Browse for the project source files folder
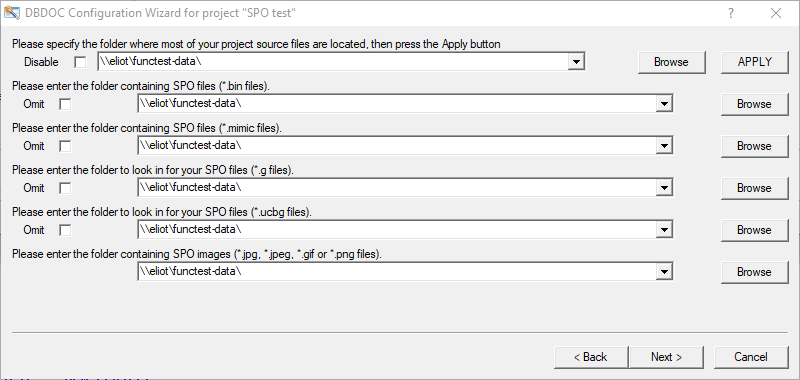Screen dimensions: 800x380 [671, 62]
